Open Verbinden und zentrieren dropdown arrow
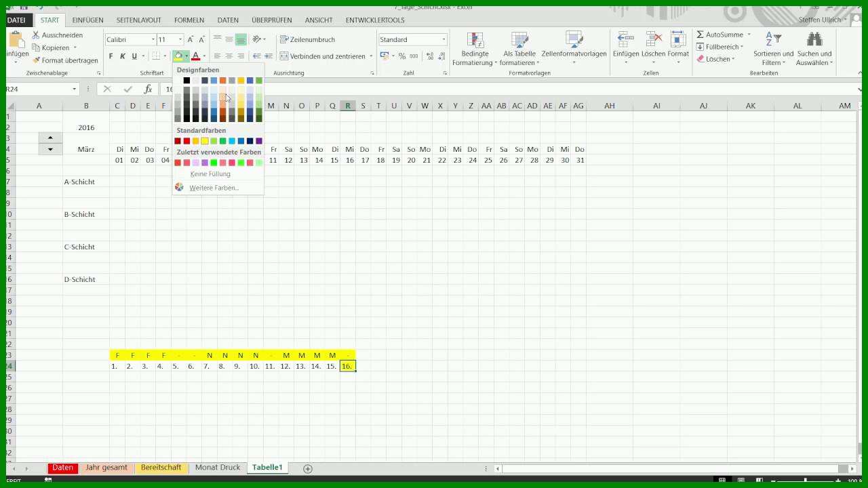Screen dimensions: 868x488 (371, 56)
